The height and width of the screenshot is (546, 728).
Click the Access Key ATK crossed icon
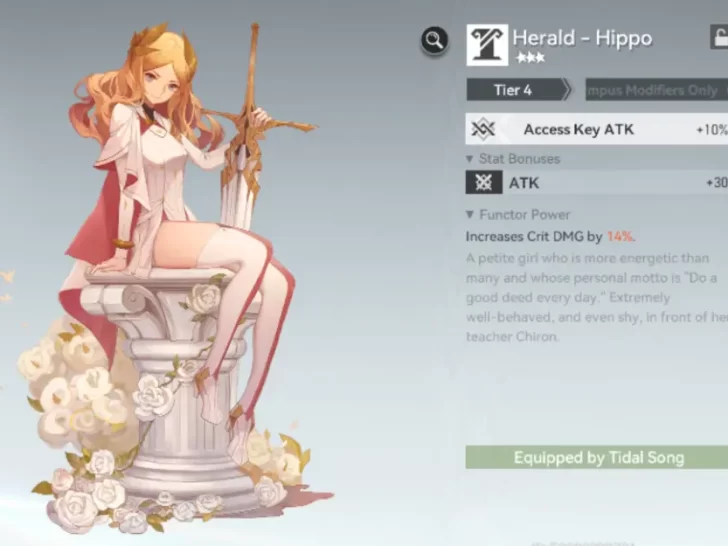483,129
